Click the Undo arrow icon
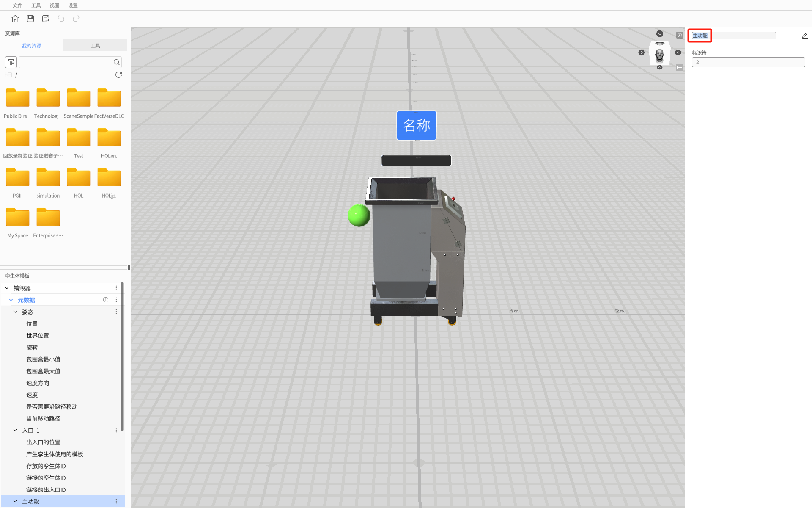This screenshot has width=812, height=508. 61,19
